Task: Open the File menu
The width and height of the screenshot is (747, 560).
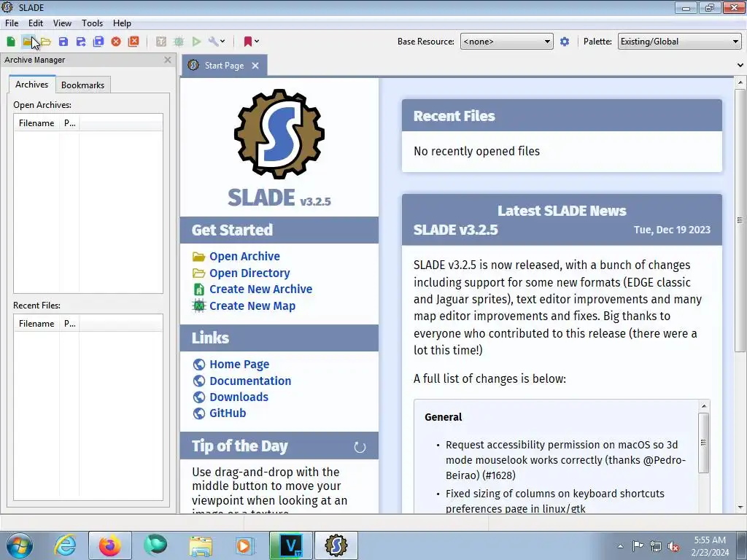Action: click(12, 23)
